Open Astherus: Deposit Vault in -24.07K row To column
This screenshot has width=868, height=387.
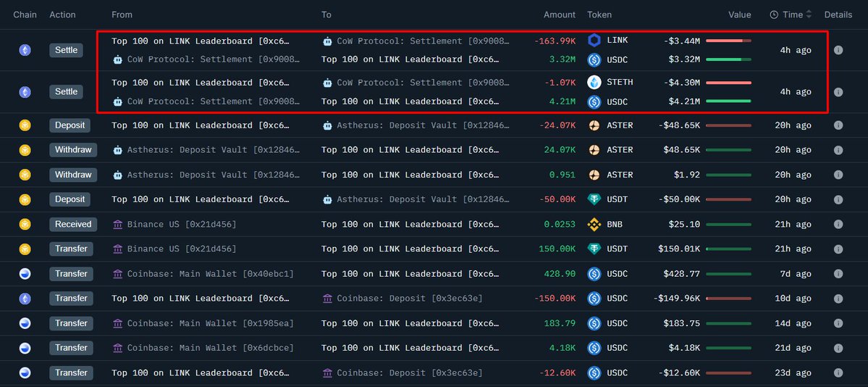coord(424,125)
